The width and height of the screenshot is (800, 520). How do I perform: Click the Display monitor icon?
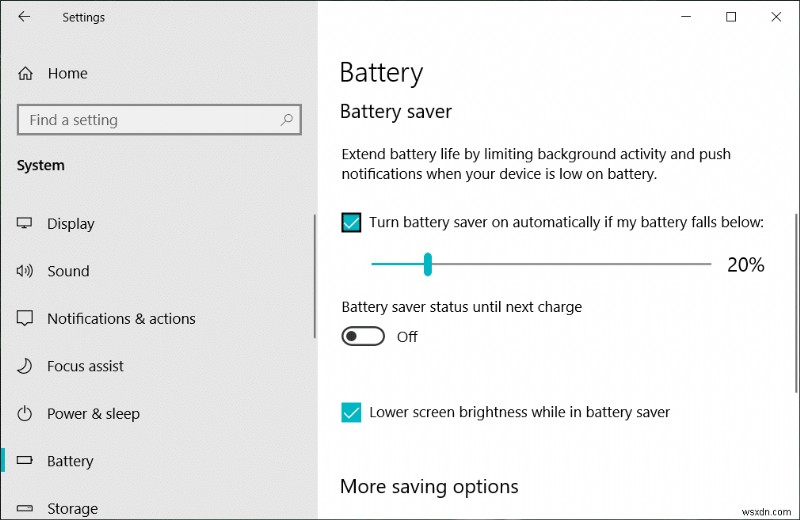tap(26, 224)
